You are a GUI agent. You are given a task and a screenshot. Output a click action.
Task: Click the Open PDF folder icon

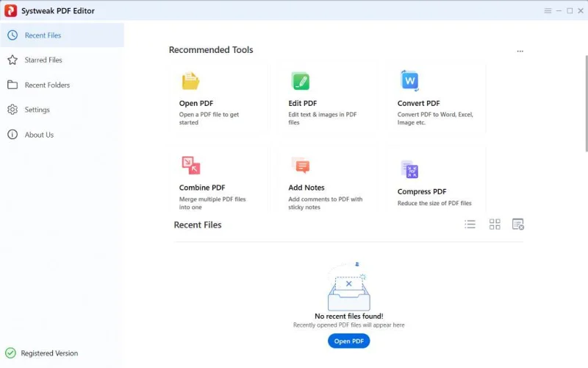click(190, 81)
